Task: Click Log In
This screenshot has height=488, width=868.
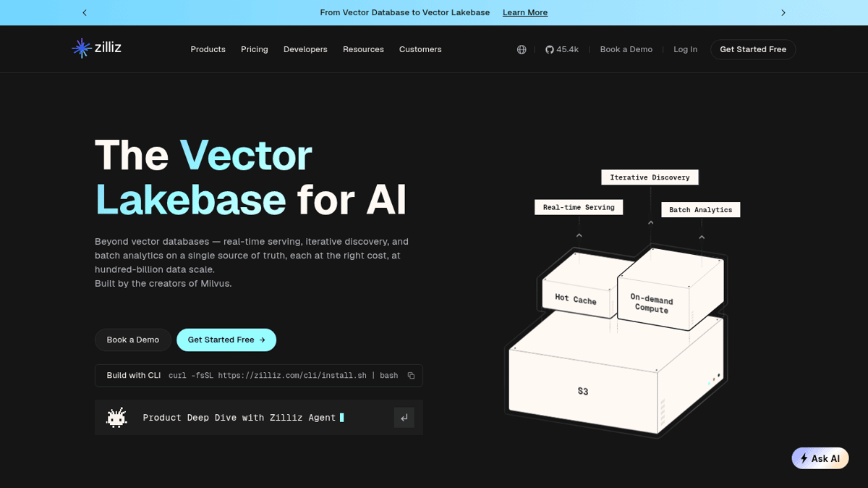Action: pyautogui.click(x=686, y=49)
